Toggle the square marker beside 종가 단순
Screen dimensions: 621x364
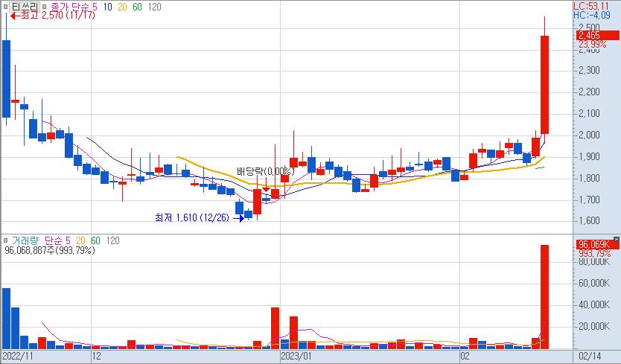click(x=45, y=7)
